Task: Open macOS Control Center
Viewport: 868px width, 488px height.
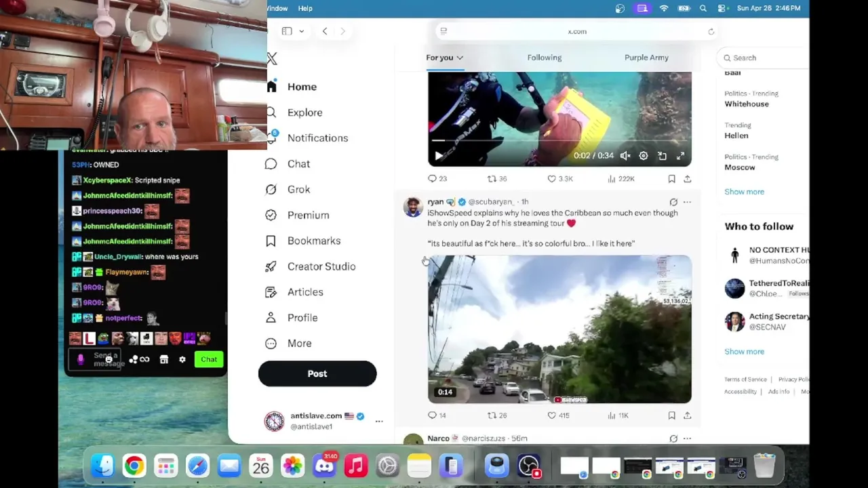Action: point(723,8)
